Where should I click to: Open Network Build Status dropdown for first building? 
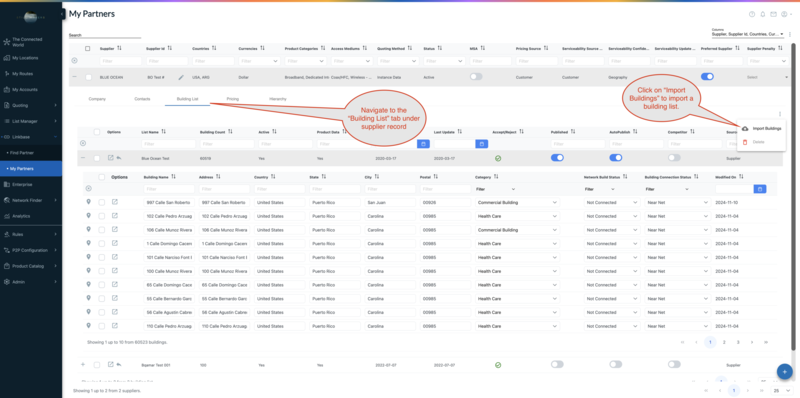pos(611,203)
